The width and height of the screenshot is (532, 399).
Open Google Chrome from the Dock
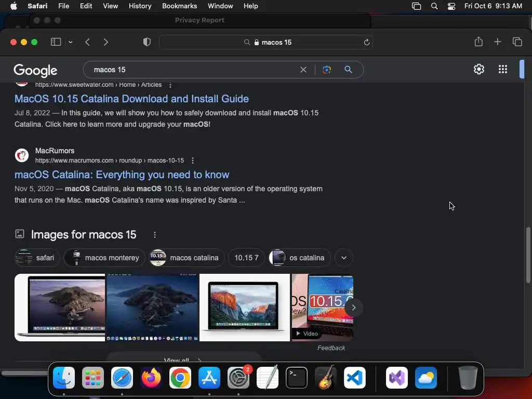click(x=180, y=378)
